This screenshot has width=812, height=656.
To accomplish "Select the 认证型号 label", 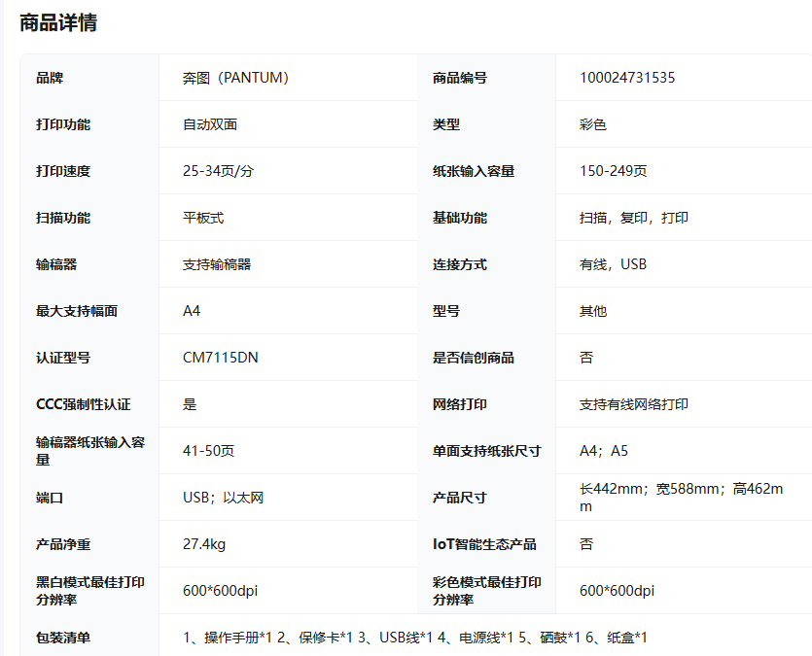I will point(63,357).
